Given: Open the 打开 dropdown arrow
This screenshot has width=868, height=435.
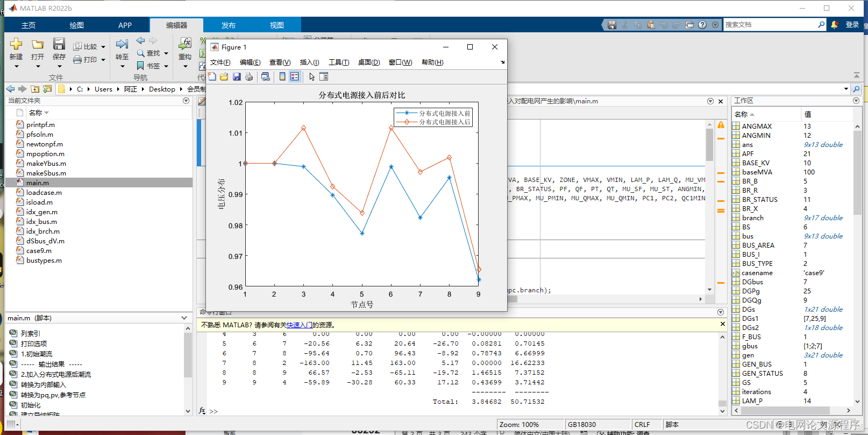Looking at the screenshot, I should tap(38, 67).
